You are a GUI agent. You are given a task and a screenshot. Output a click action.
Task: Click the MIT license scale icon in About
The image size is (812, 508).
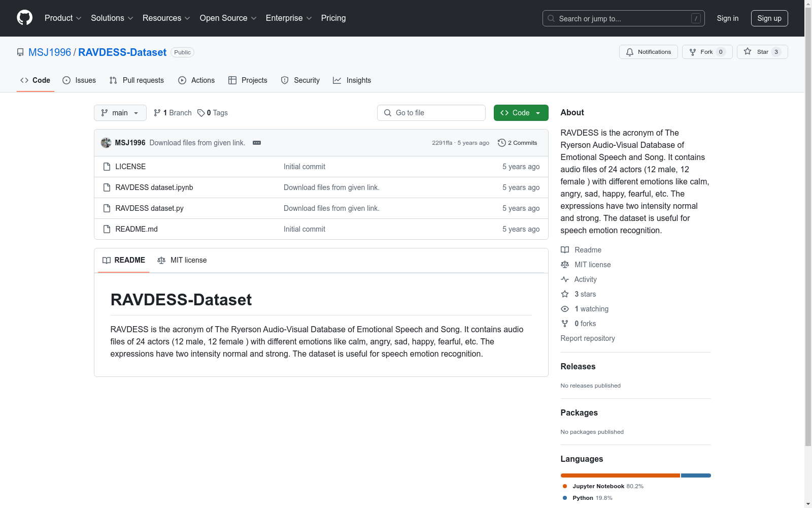coord(565,265)
